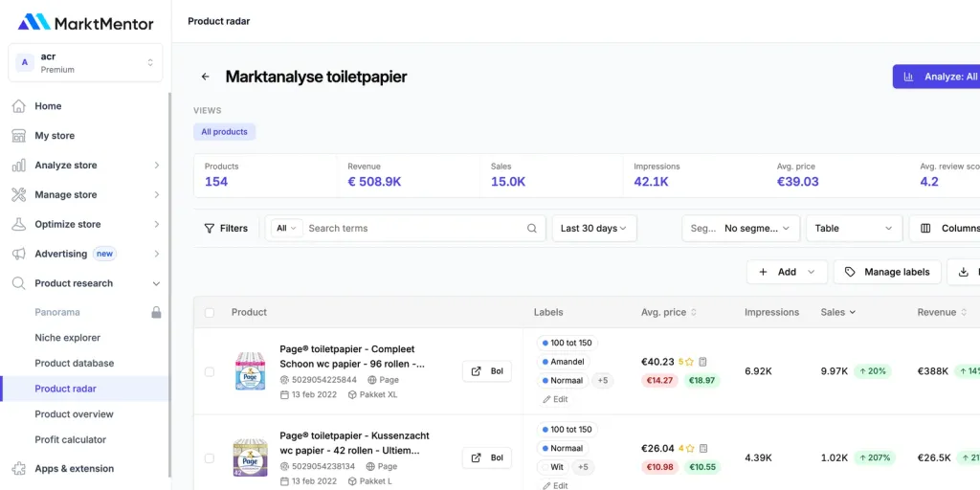Click the calculator icon beside €26.04 price
This screenshot has height=490, width=980.
click(703, 448)
